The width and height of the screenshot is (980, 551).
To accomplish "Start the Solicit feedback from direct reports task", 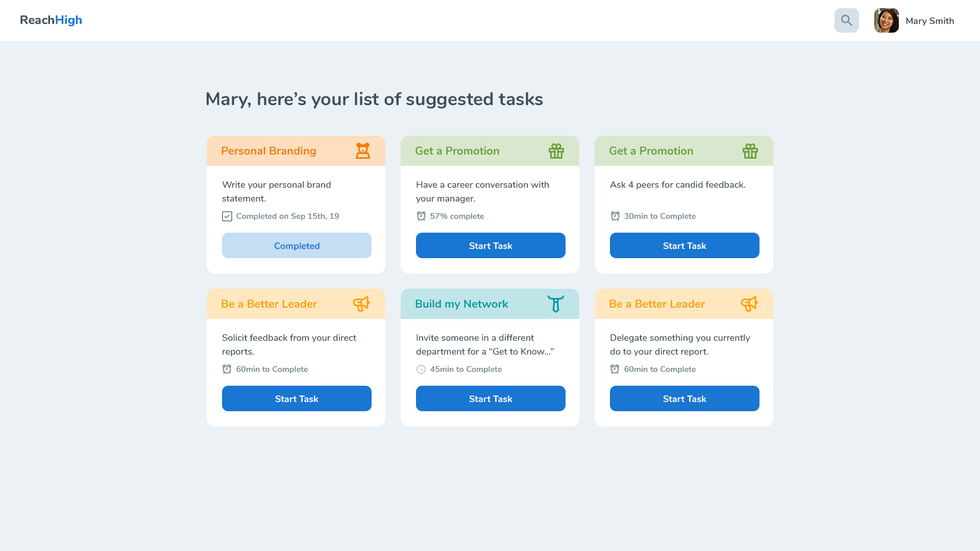I will [x=297, y=398].
